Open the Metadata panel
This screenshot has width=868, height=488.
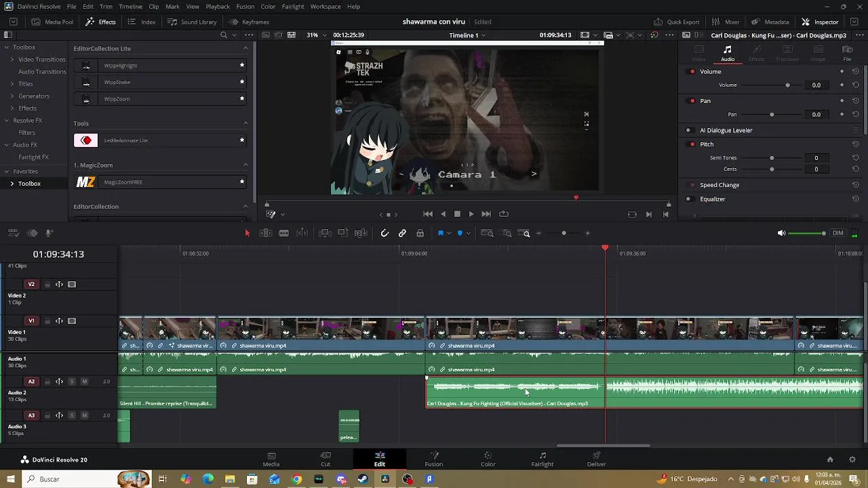pos(770,22)
